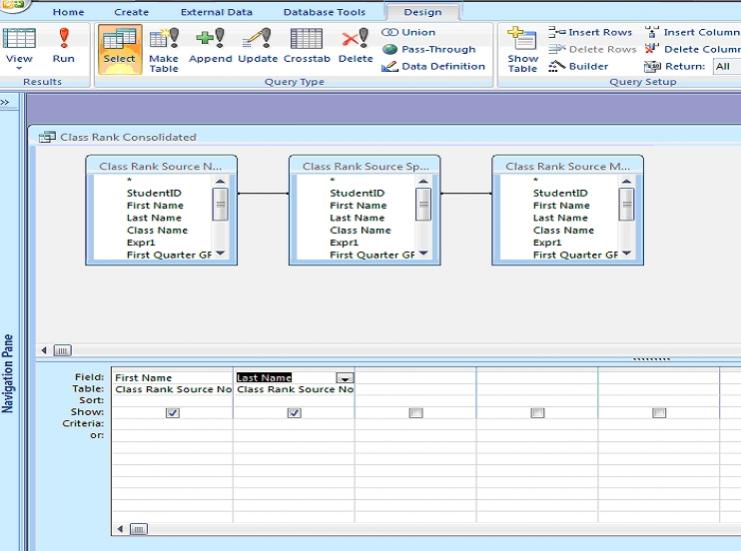The image size is (741, 551).
Task: Select StudentID in Class Rank Source N... table
Action: pos(154,193)
